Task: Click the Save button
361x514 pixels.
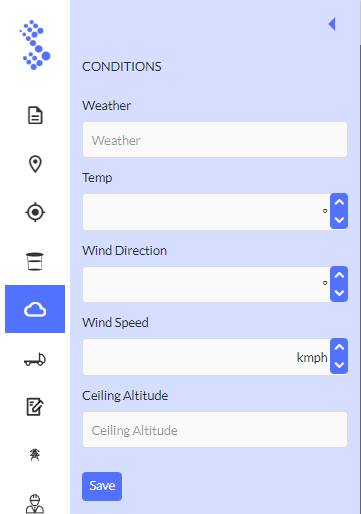Action: (x=102, y=486)
